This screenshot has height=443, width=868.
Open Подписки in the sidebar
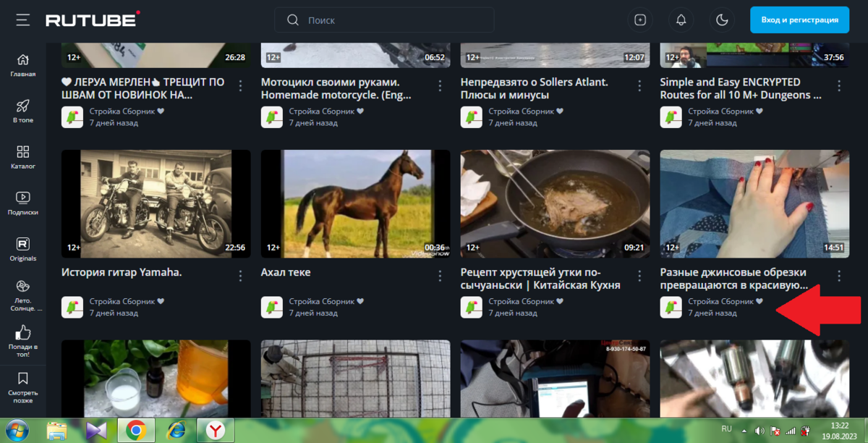pyautogui.click(x=23, y=203)
